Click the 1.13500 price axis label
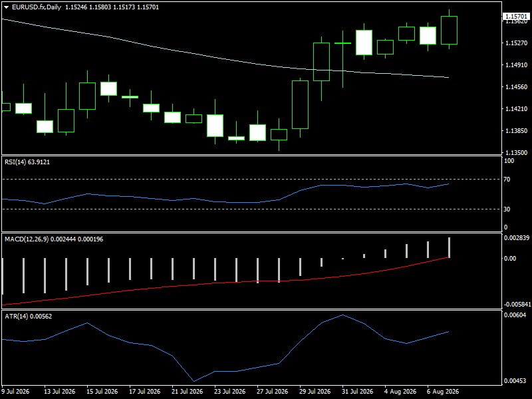The image size is (532, 399). [x=517, y=153]
